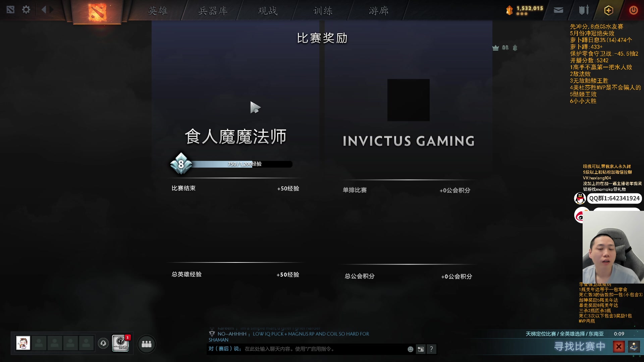Viewport: 644px width, 362px height.
Task: Click the last empty party slot
Action: [86, 343]
